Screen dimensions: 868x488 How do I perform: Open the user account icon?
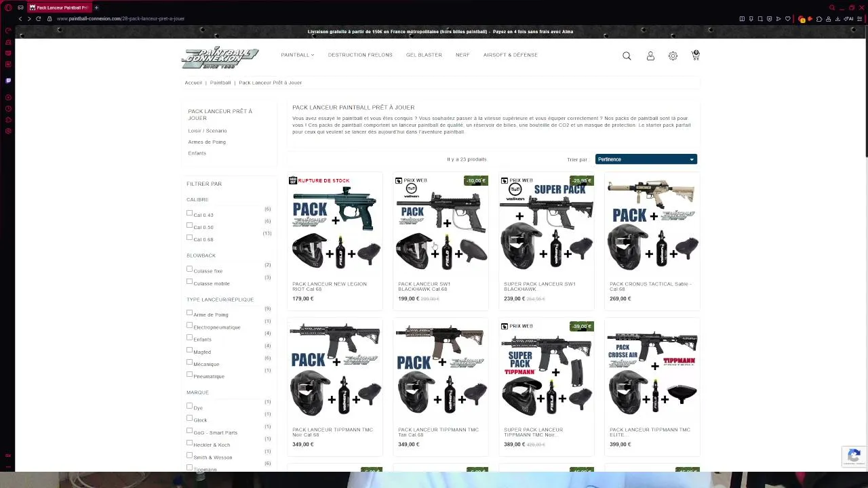(x=650, y=56)
